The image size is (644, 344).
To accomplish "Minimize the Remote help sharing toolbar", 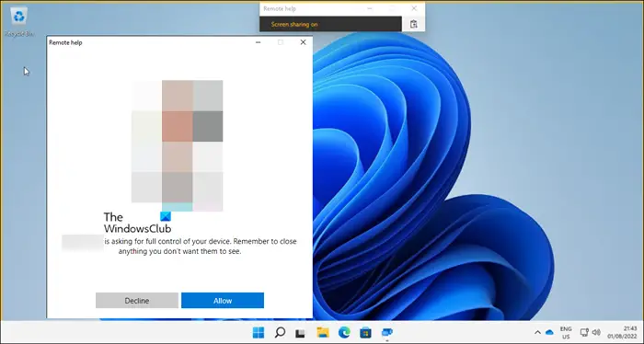I will pos(370,8).
